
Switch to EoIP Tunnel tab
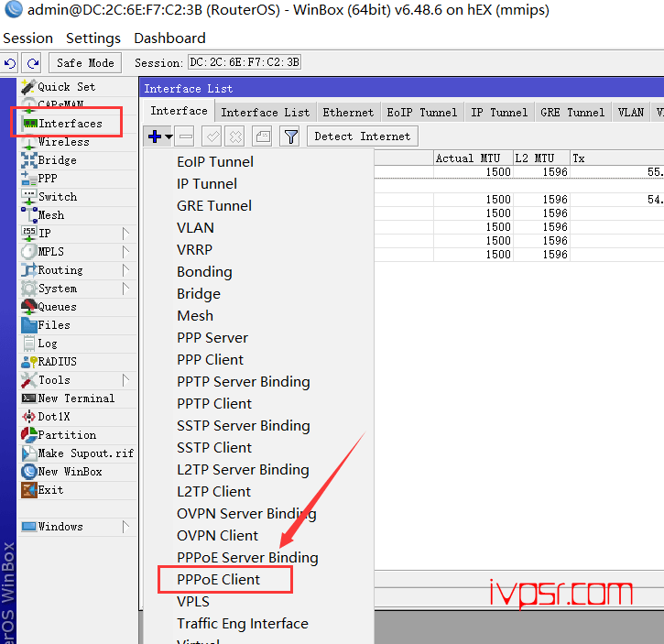[422, 113]
